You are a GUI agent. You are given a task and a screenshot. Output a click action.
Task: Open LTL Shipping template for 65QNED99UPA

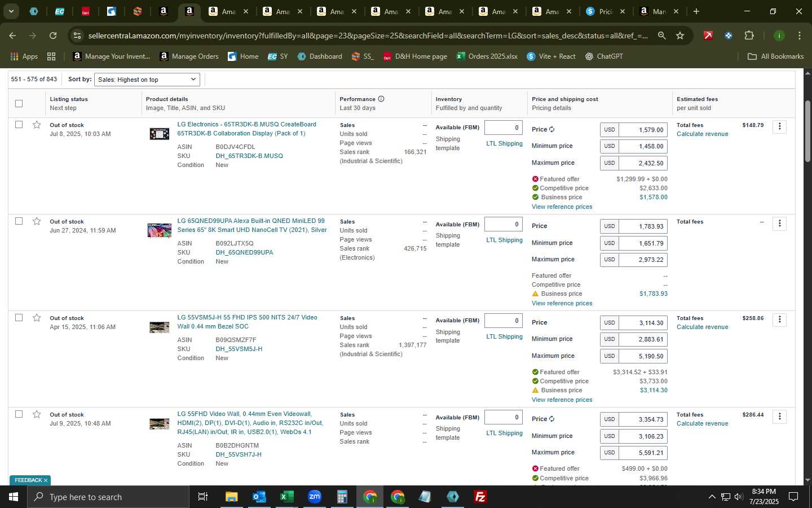click(504, 240)
